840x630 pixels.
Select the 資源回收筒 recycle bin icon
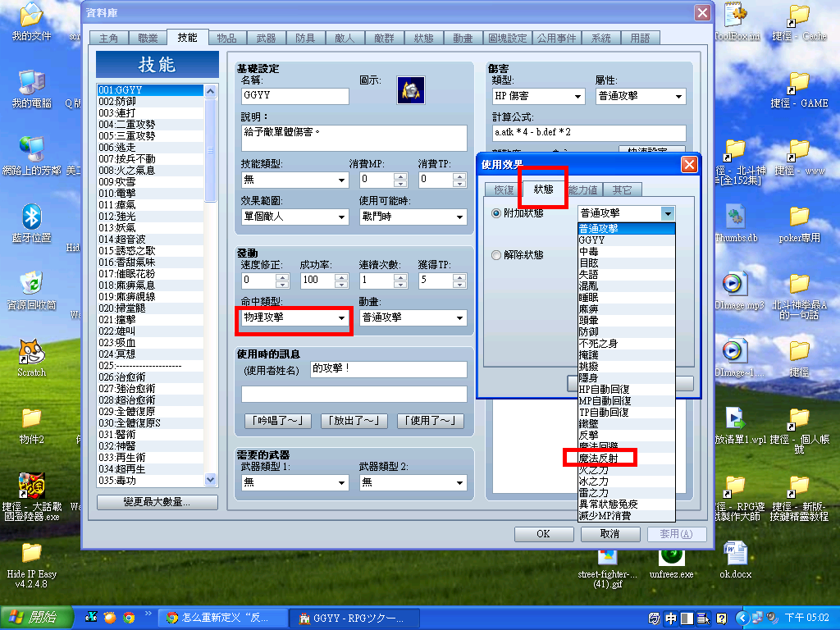click(x=32, y=290)
